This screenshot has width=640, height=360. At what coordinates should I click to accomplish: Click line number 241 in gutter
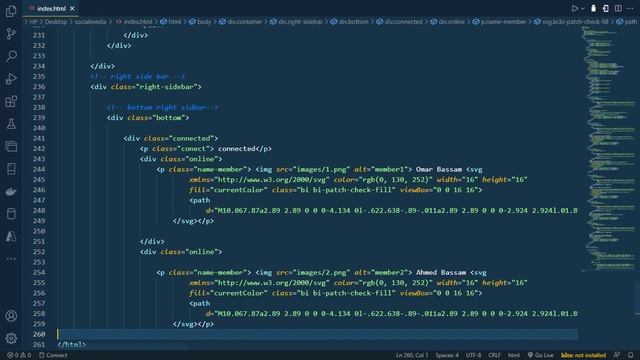(x=39, y=138)
